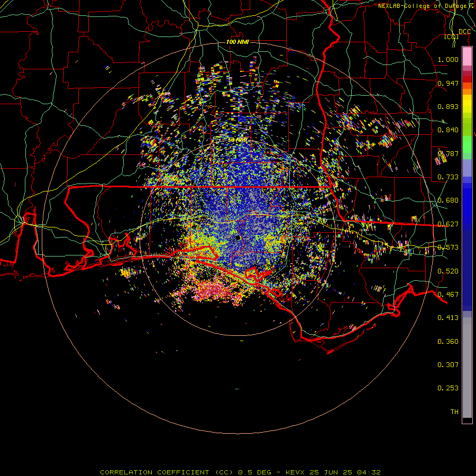Click the 0.840 legend value
Image resolution: width=476 pixels, height=476 pixels.
coord(448,130)
